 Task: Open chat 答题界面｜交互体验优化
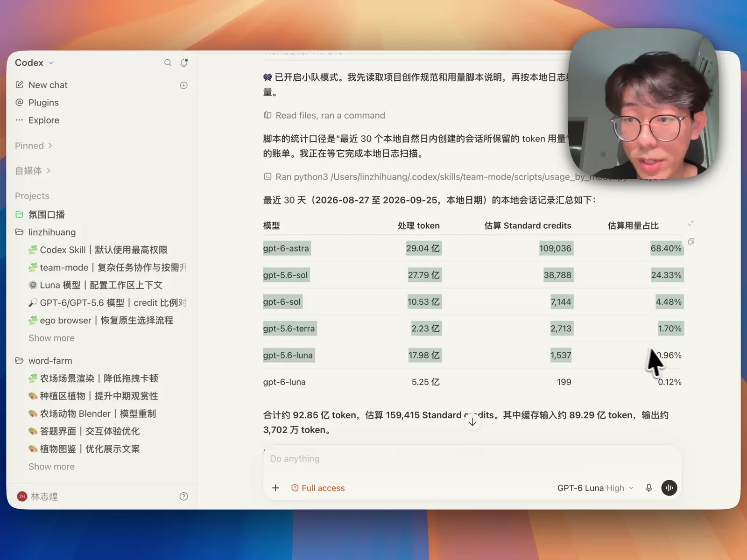click(x=84, y=431)
